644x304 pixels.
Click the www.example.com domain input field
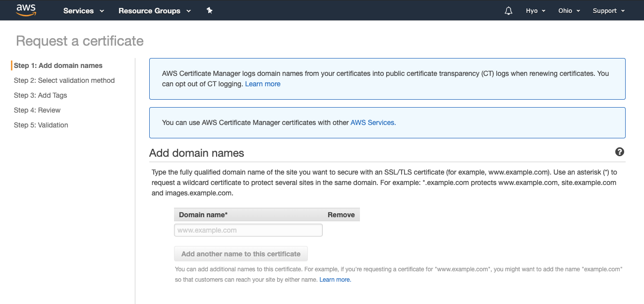coord(248,230)
